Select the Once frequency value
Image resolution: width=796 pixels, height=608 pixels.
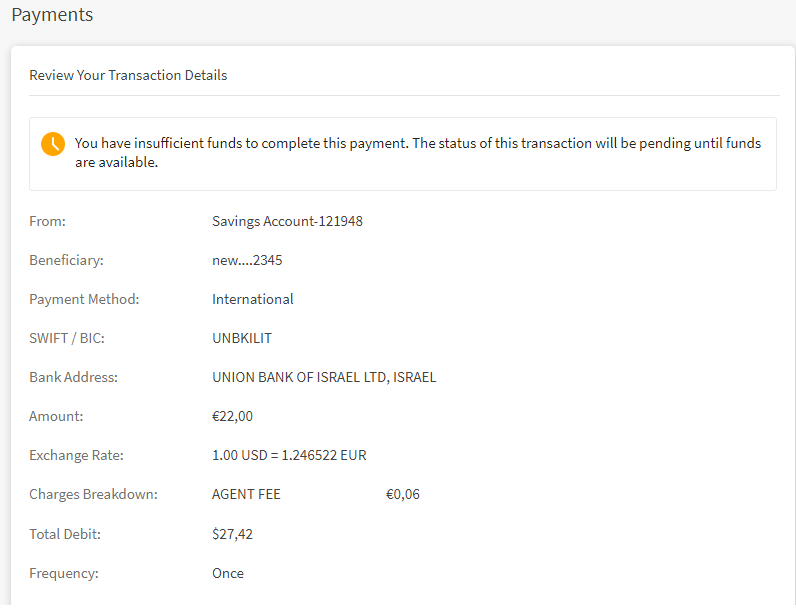point(228,573)
